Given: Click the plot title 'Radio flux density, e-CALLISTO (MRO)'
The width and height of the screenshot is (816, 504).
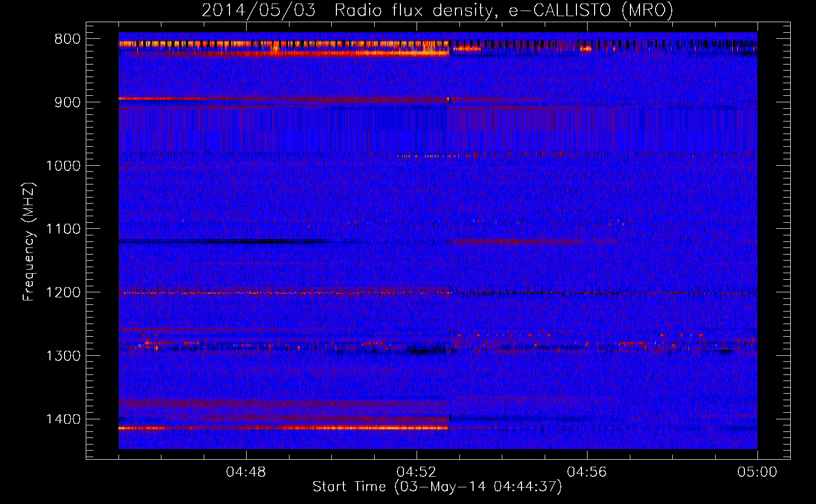Looking at the screenshot, I should pos(504,10).
